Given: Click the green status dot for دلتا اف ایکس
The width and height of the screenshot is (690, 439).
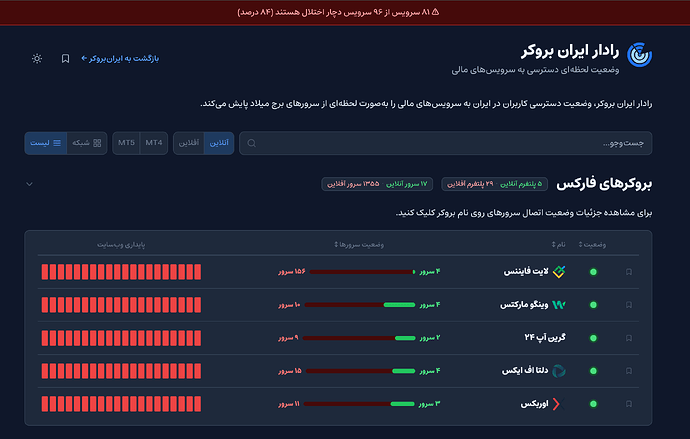Looking at the screenshot, I should [x=593, y=371].
